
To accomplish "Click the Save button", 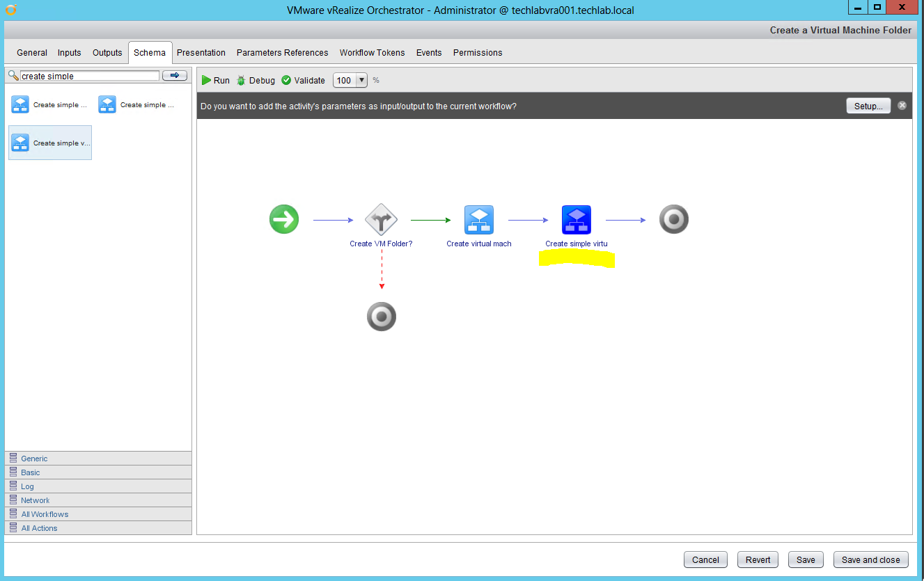I will [806, 559].
